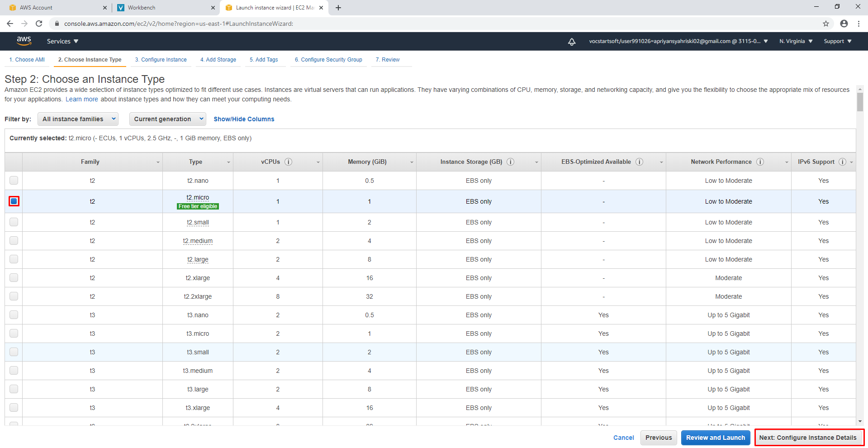
Task: Open the Learn more link
Action: pos(82,100)
